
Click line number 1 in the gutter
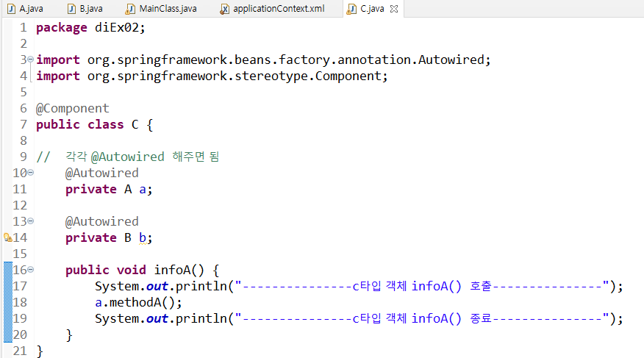[24, 27]
